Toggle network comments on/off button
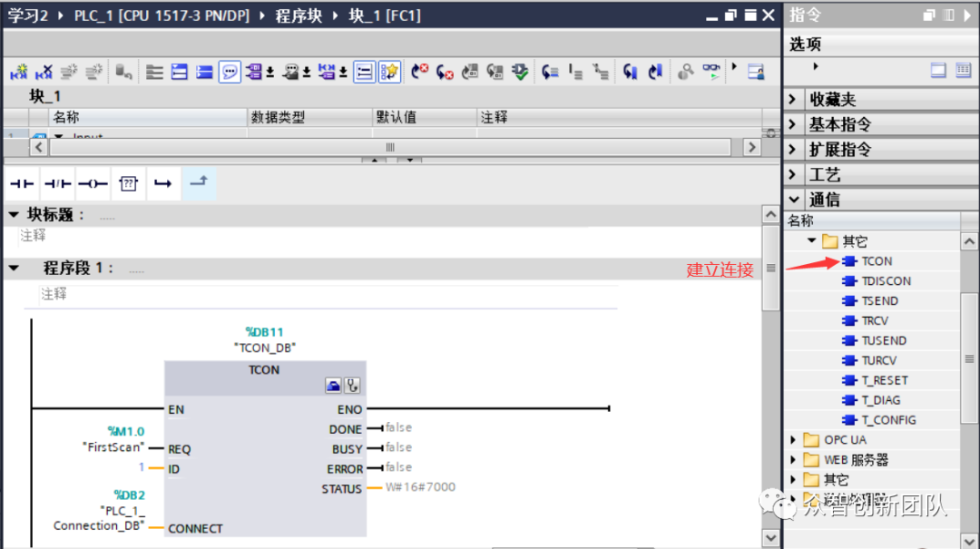980x549 pixels. pyautogui.click(x=364, y=72)
